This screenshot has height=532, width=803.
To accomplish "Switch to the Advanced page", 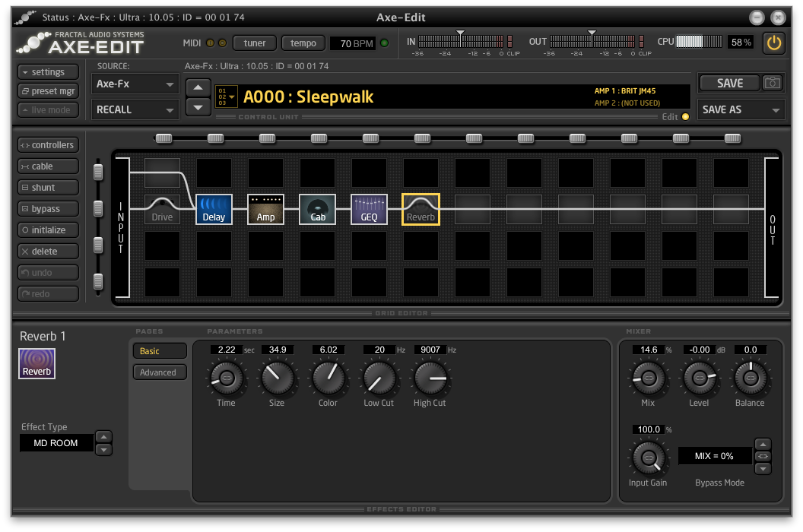I will (x=160, y=372).
